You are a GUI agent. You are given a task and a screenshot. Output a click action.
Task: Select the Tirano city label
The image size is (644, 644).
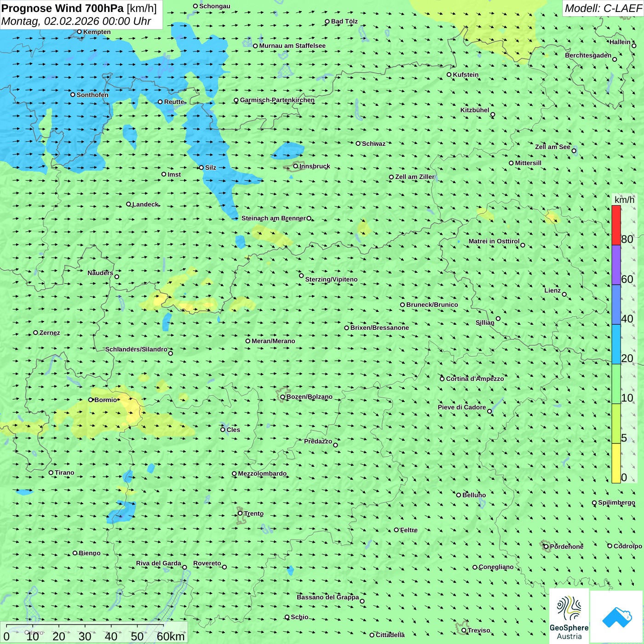pos(64,472)
